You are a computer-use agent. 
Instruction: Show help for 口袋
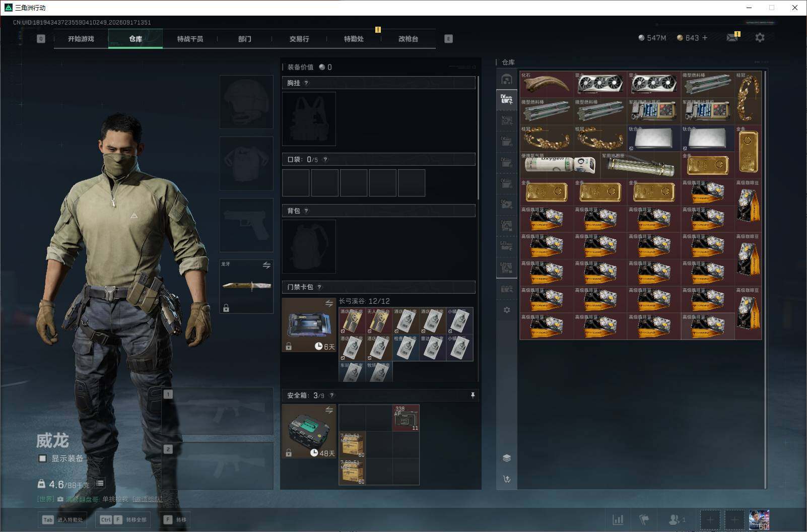[x=325, y=160]
